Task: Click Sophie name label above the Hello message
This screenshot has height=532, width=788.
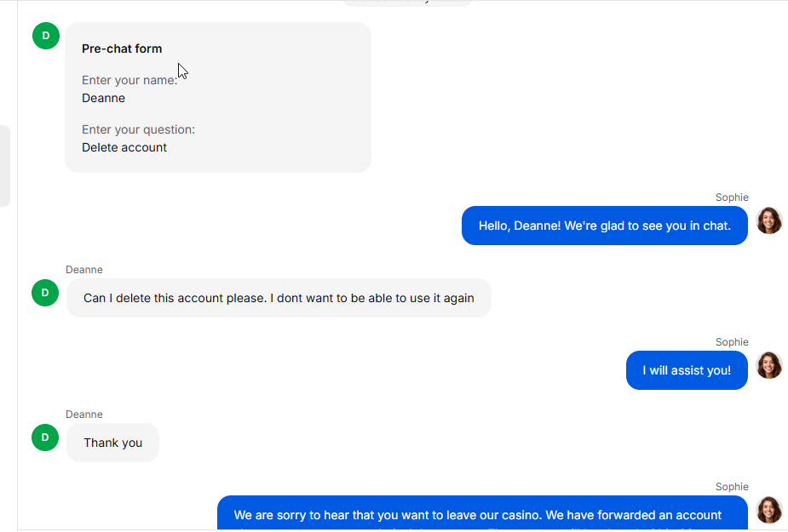Action: tap(733, 197)
